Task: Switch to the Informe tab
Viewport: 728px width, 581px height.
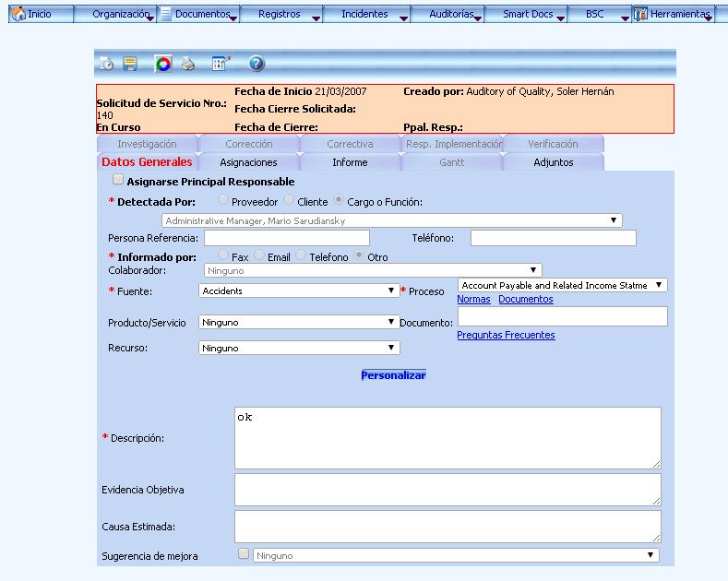Action: tap(350, 162)
